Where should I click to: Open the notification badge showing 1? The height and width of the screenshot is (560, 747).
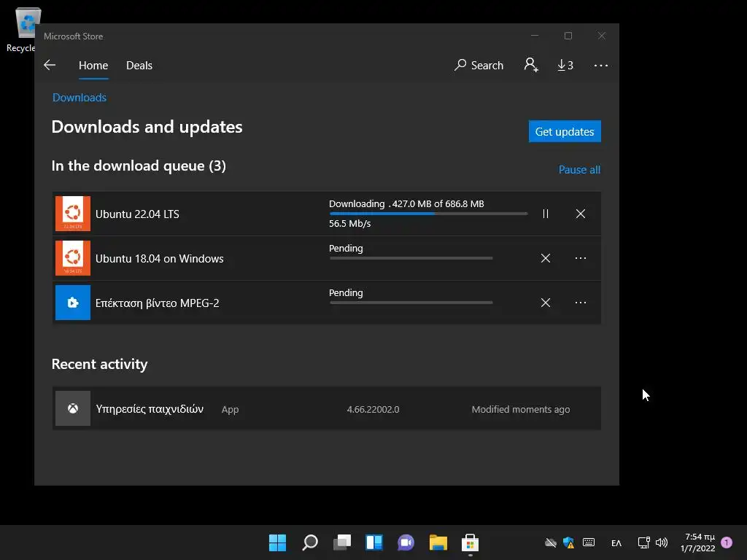point(727,542)
